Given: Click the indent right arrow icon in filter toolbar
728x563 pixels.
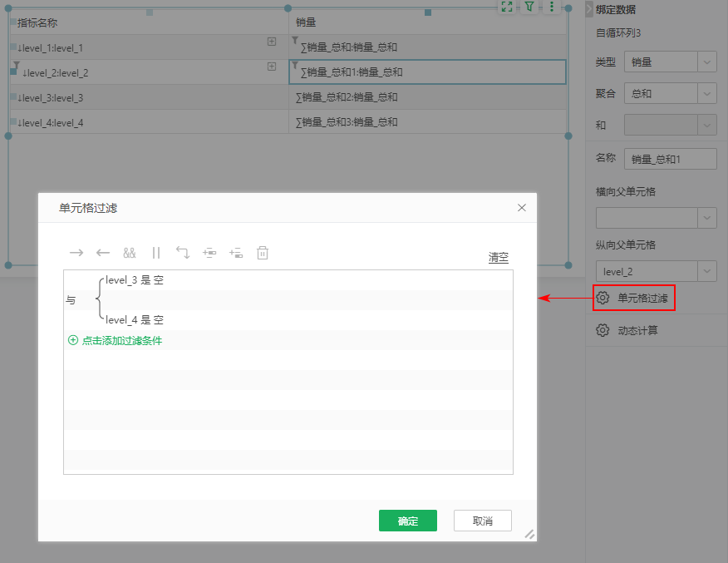Looking at the screenshot, I should point(76,253).
